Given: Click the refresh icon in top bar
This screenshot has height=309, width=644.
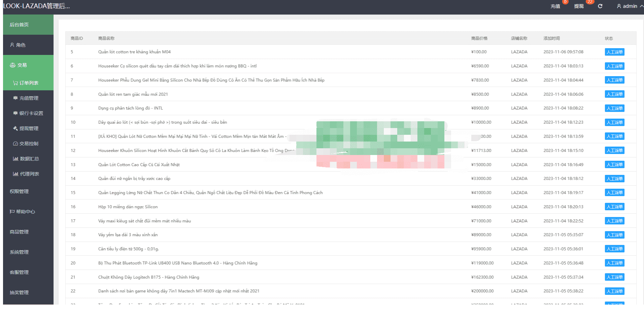Looking at the screenshot, I should tap(600, 6).
